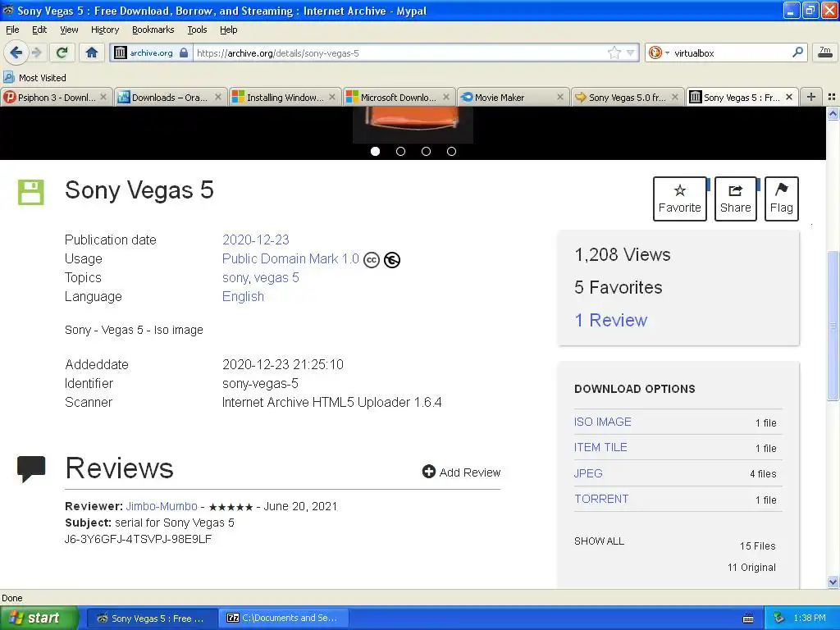Click the public domain mark icon
The height and width of the screenshot is (630, 840).
(392, 260)
